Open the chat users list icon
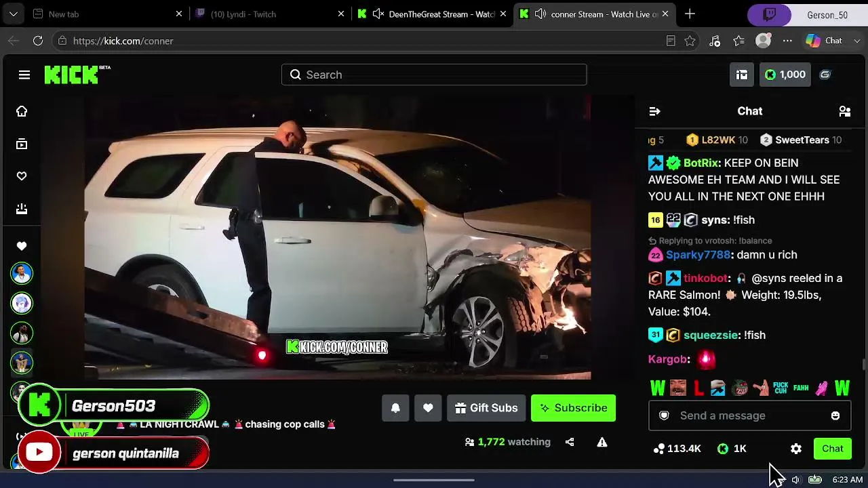The height and width of the screenshot is (488, 868). point(845,111)
